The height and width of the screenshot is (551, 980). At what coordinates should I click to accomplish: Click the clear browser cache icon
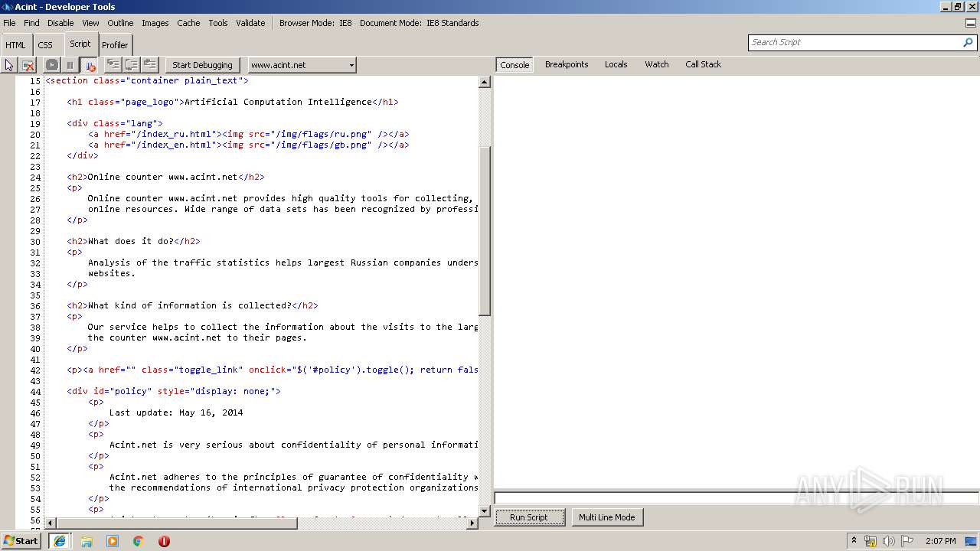tap(28, 65)
